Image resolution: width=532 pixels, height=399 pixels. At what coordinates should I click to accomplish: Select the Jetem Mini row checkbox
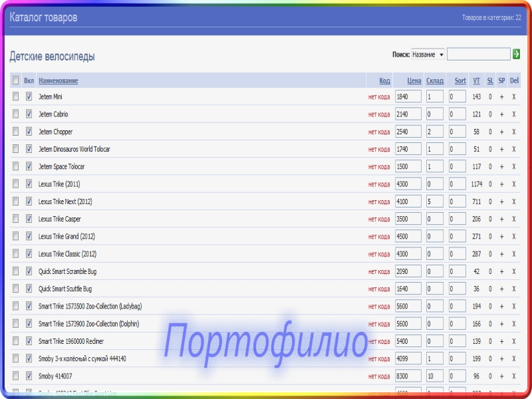coord(15,96)
